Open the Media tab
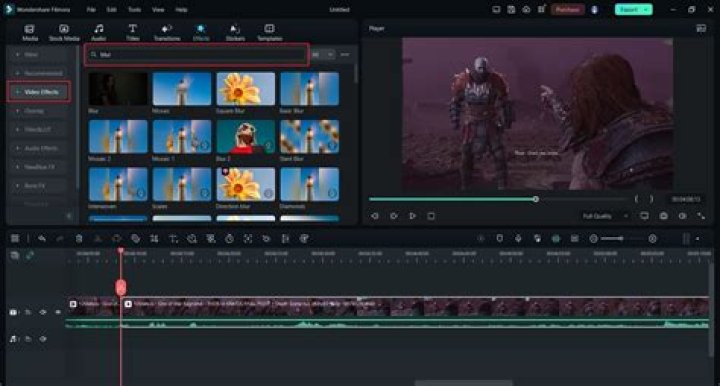This screenshot has width=720, height=386. coord(30,33)
